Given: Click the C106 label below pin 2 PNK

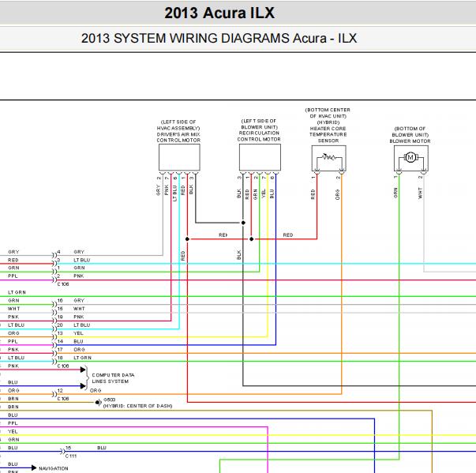Looking at the screenshot, I should click(x=63, y=284).
